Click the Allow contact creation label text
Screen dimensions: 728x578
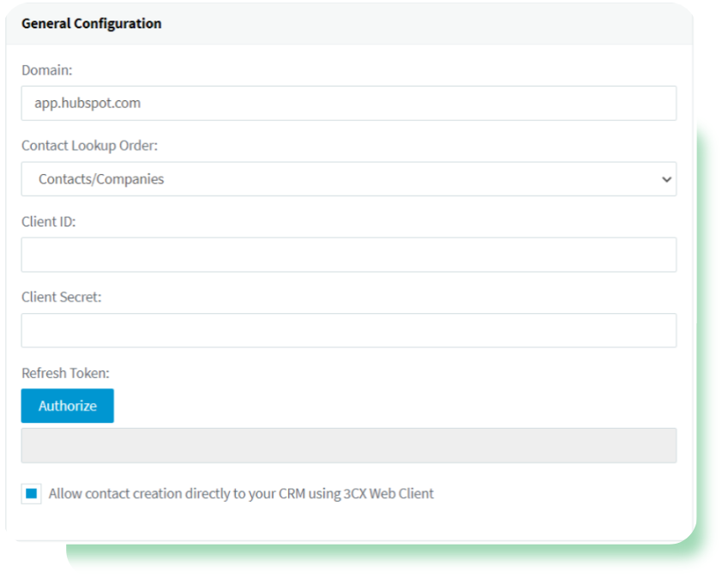click(x=241, y=493)
